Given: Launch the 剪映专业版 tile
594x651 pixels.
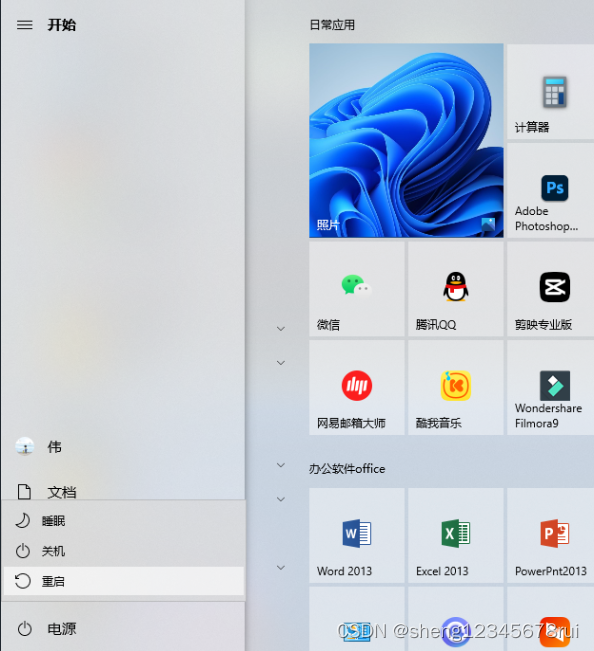Looking at the screenshot, I should point(550,289).
